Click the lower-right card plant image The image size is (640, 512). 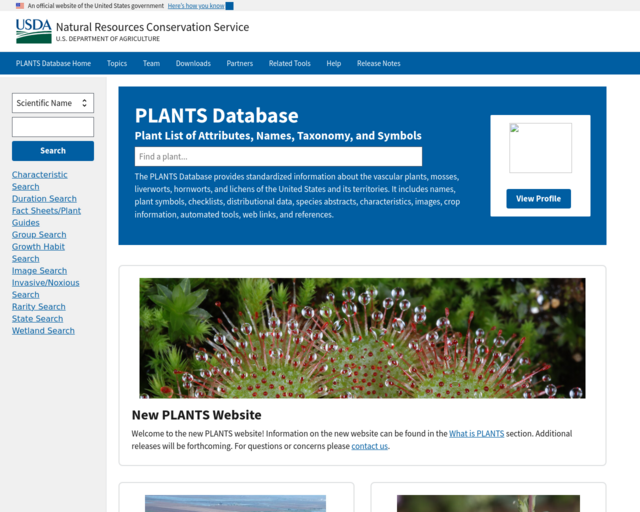pyautogui.click(x=488, y=503)
